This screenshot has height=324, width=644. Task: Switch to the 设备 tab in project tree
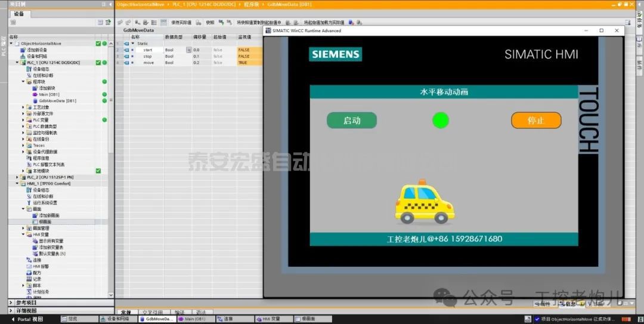click(x=18, y=14)
